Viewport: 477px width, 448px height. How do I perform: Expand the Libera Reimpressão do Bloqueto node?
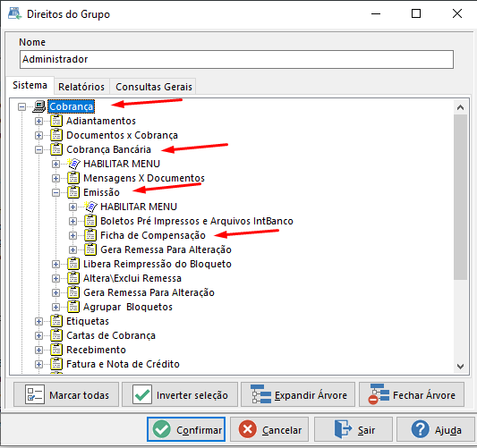click(55, 264)
